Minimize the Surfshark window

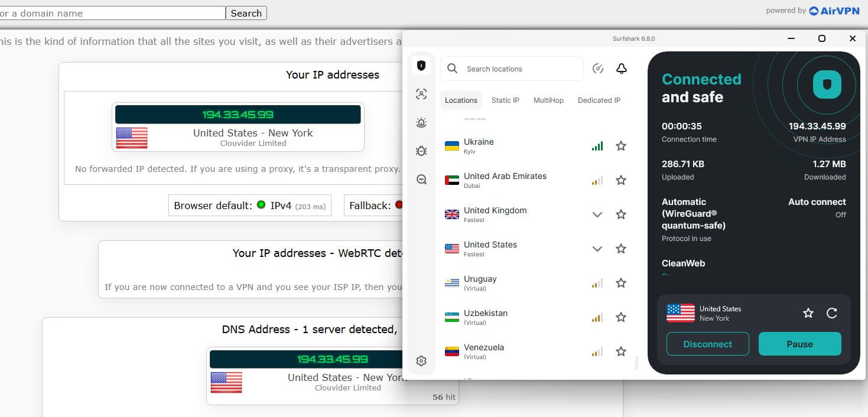tap(791, 38)
